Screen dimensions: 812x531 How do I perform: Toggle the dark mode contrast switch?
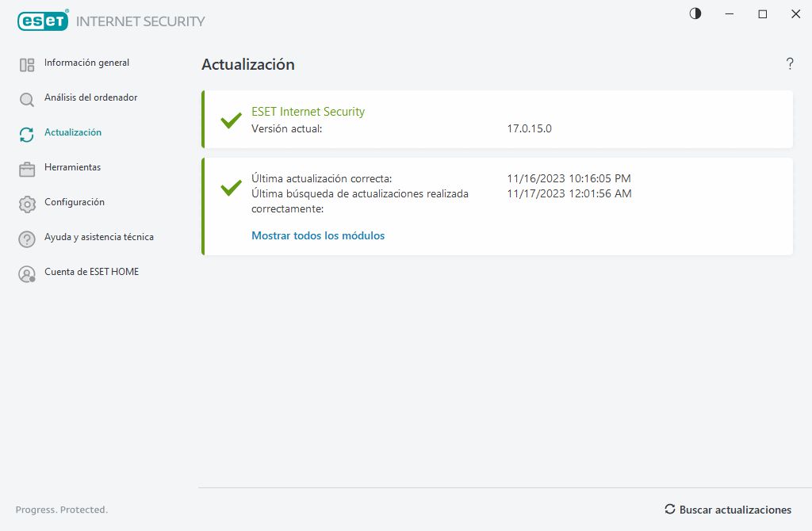click(x=695, y=13)
